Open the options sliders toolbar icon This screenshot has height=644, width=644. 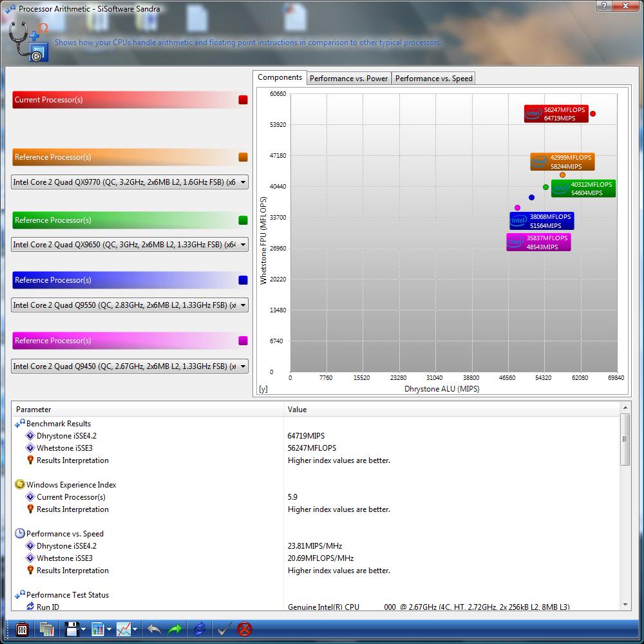(22, 629)
